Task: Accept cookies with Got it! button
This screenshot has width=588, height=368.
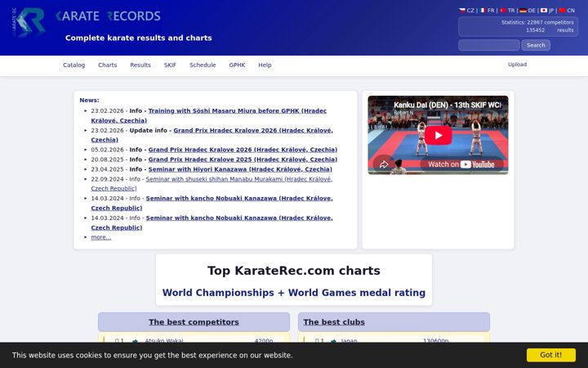Action: 551,355
